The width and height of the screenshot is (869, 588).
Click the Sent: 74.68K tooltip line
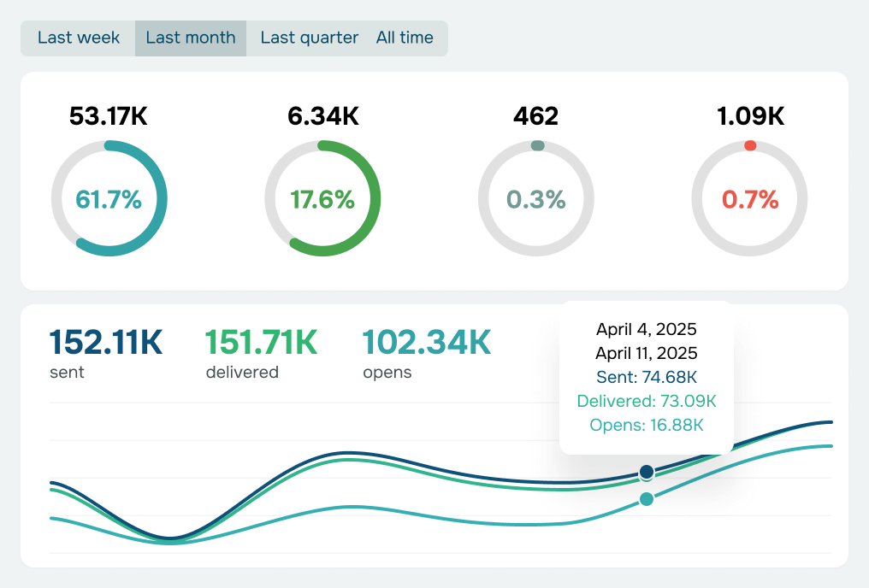[x=646, y=377]
